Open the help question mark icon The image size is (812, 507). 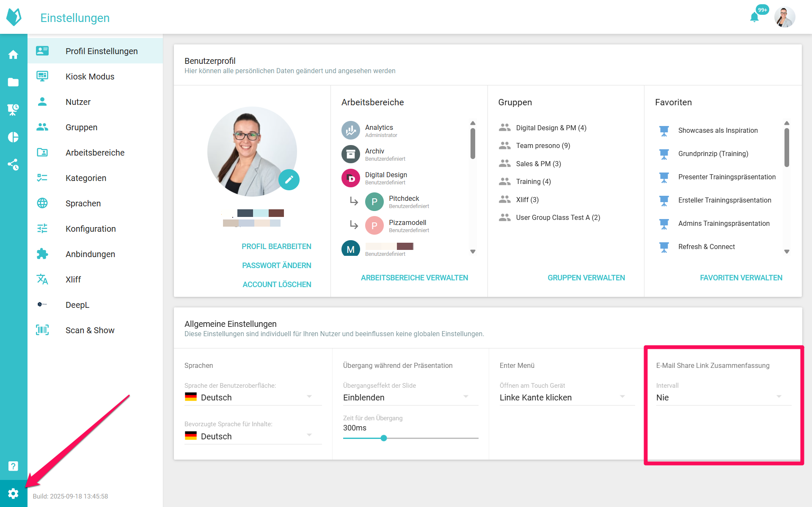(x=13, y=466)
